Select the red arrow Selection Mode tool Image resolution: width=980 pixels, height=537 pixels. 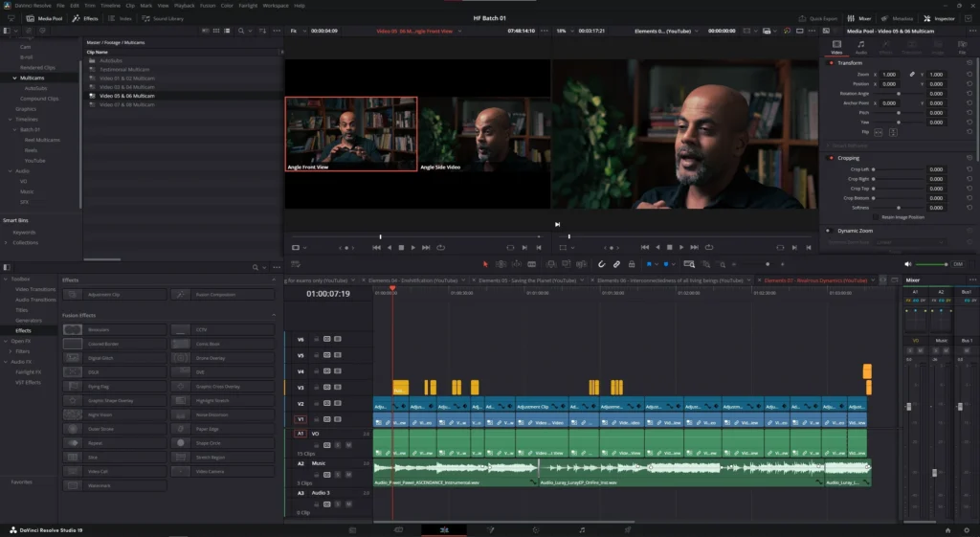(x=485, y=264)
